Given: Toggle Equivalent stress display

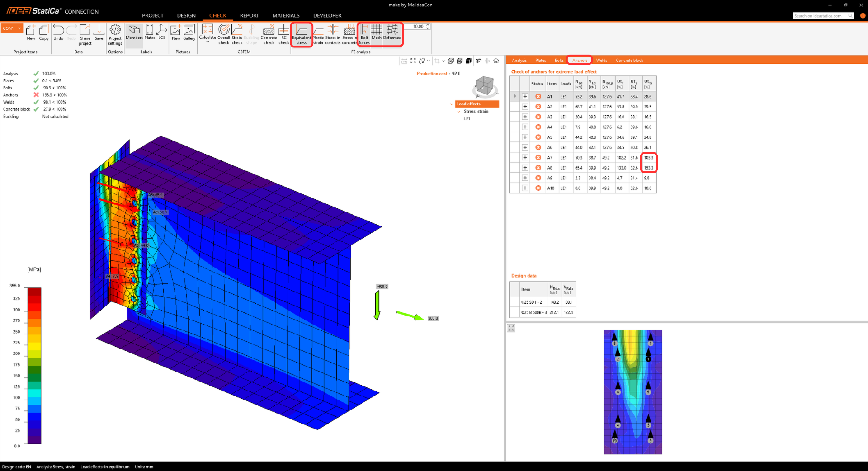Looking at the screenshot, I should point(302,35).
